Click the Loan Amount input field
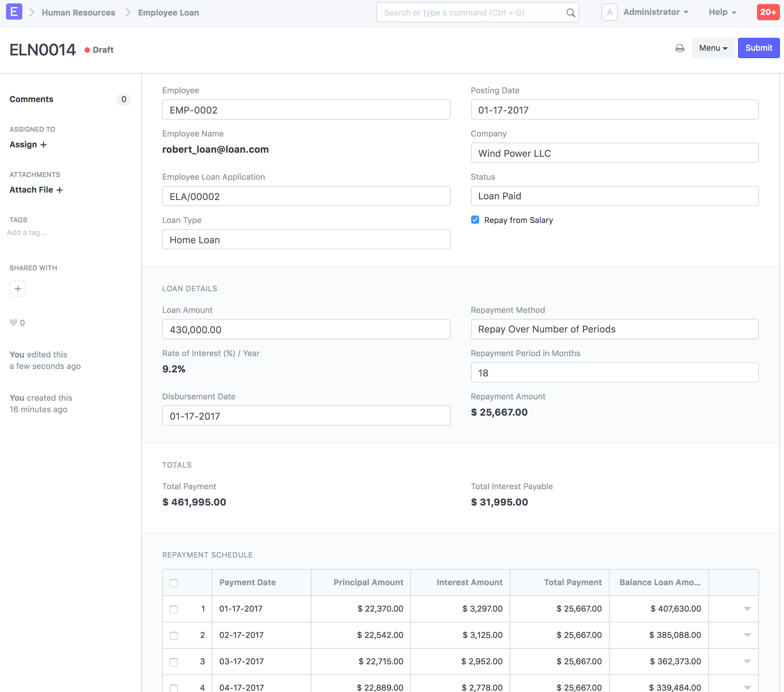The height and width of the screenshot is (692, 784). tap(306, 329)
